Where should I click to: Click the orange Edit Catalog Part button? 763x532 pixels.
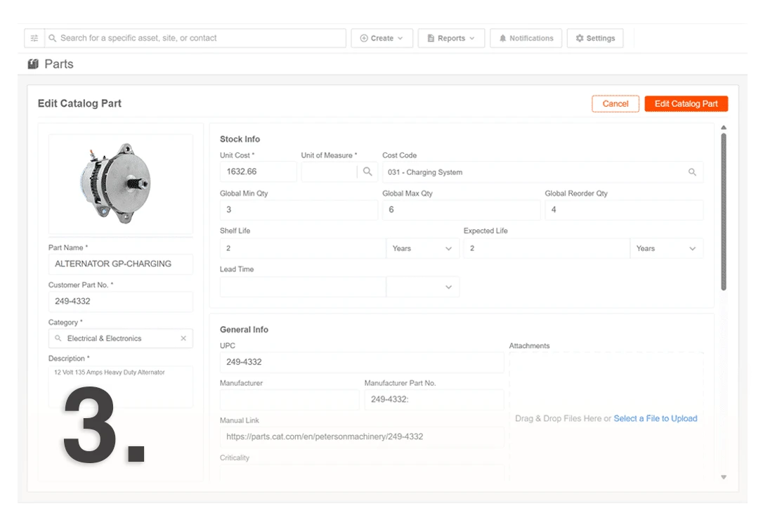coord(686,104)
